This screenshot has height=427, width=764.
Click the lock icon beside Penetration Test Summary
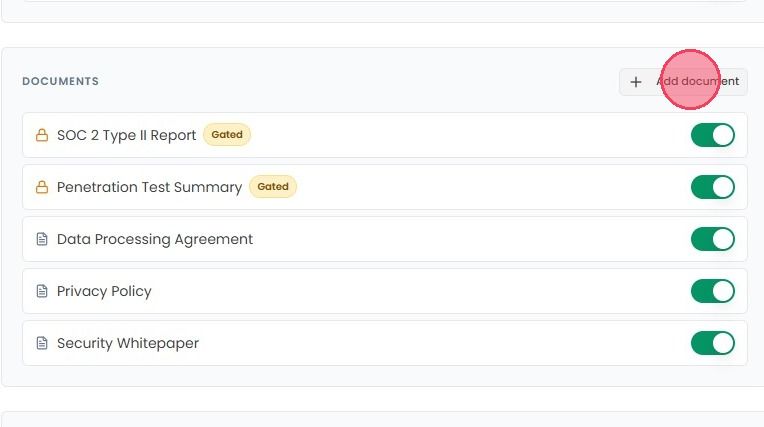[42, 187]
